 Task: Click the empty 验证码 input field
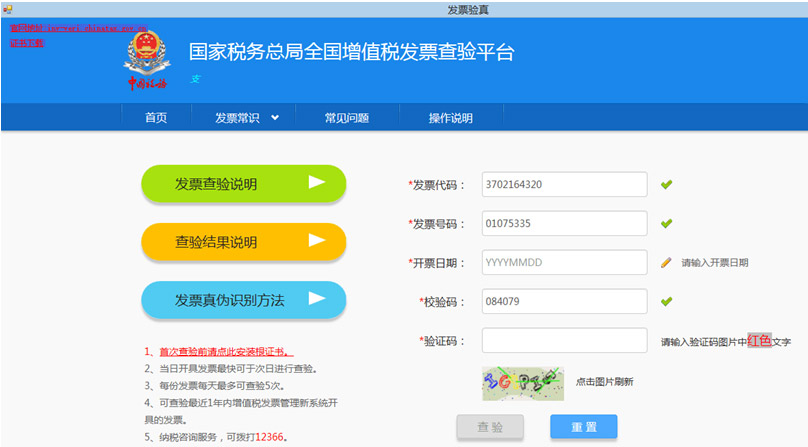(x=564, y=340)
